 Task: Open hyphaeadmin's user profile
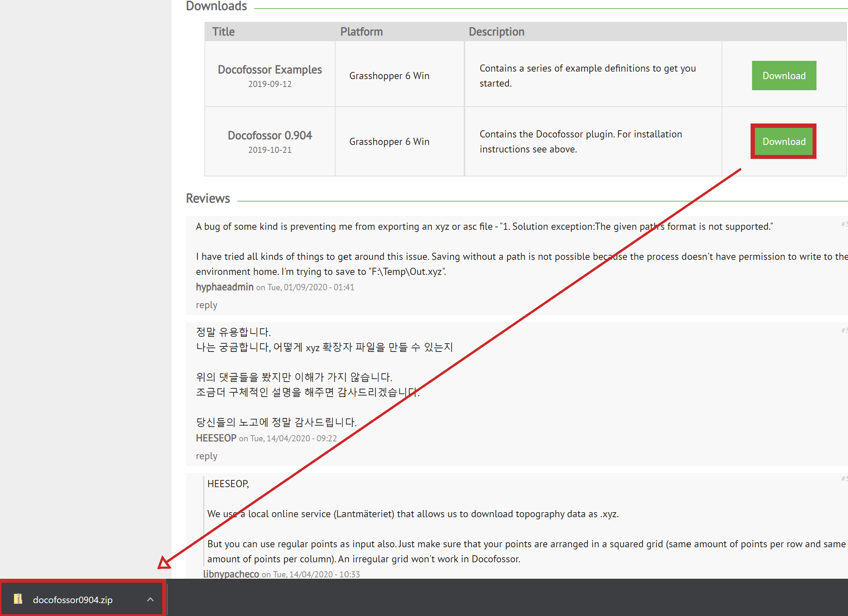(225, 287)
